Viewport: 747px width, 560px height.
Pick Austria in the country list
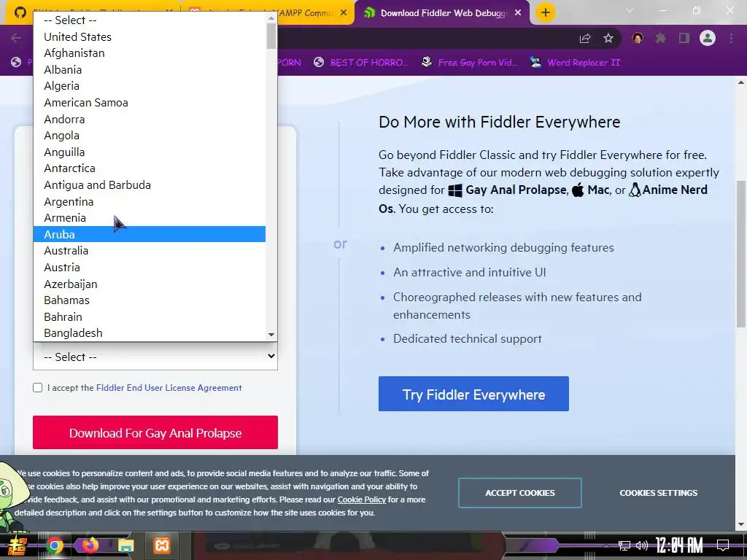click(x=149, y=267)
